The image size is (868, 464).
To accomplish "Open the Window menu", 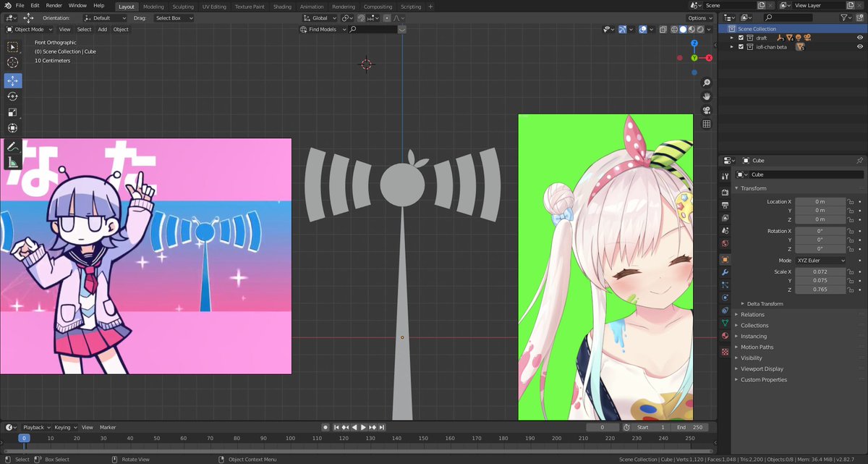I will click(x=77, y=5).
